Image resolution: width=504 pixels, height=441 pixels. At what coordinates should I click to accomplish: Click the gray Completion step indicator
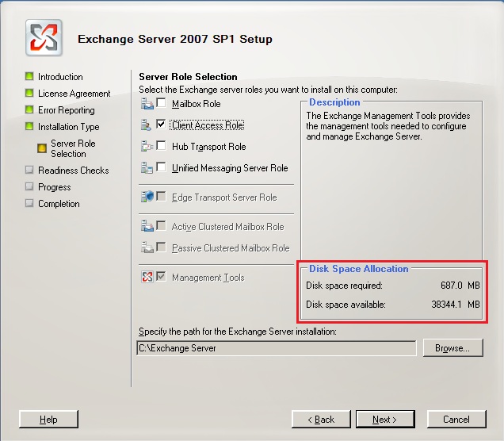[x=29, y=203]
